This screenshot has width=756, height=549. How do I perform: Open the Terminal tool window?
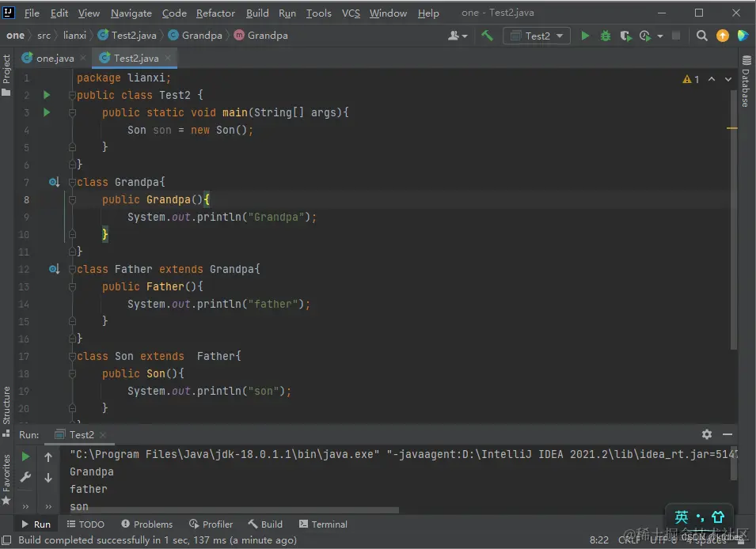pos(323,524)
